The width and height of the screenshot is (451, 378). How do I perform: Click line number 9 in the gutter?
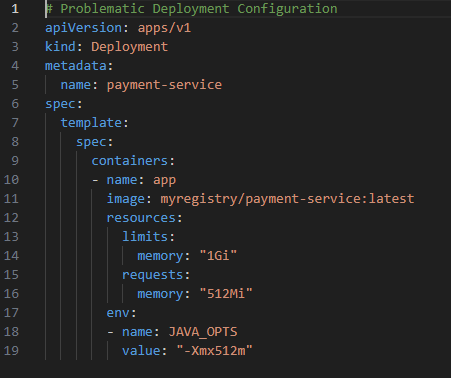15,161
